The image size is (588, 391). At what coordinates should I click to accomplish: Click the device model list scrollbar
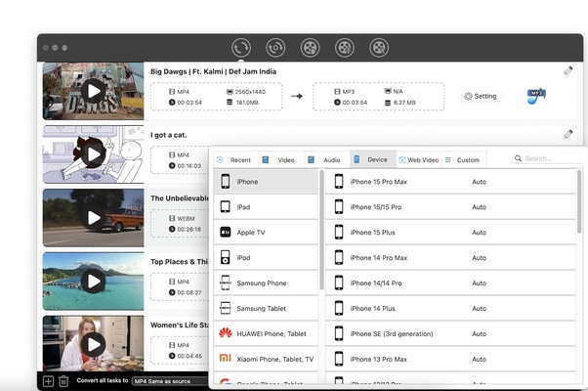pyautogui.click(x=579, y=202)
